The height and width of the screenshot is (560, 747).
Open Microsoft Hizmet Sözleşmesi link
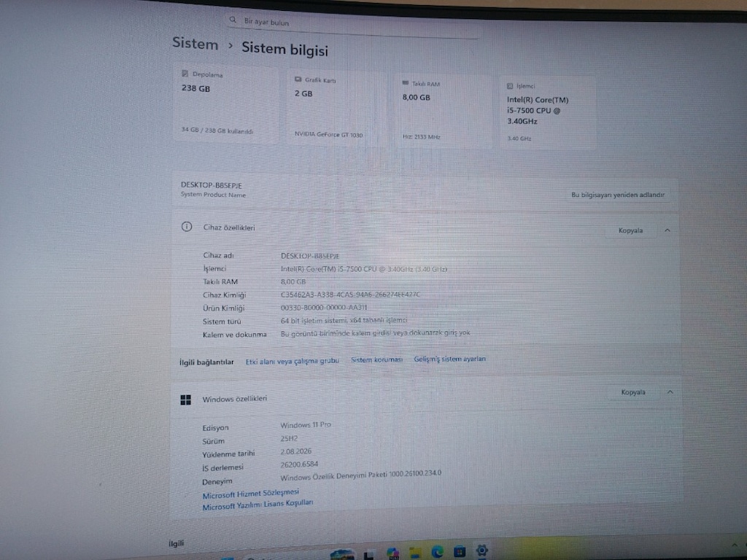tap(251, 494)
